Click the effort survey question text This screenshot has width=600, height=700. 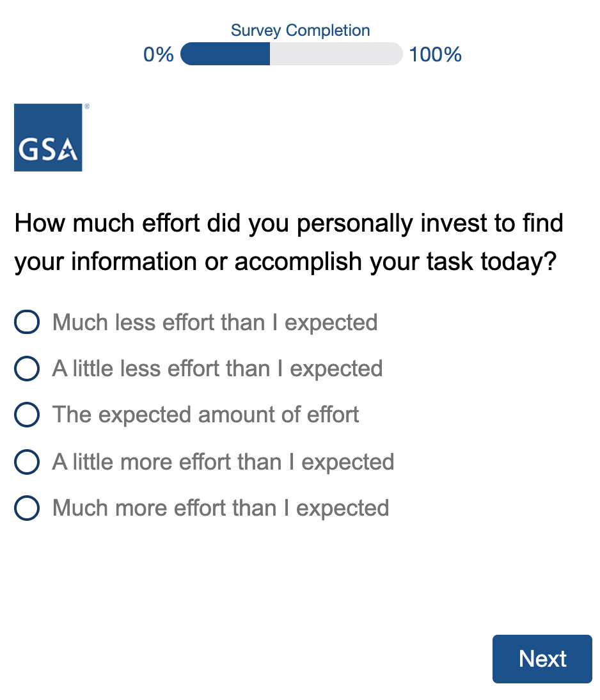288,243
